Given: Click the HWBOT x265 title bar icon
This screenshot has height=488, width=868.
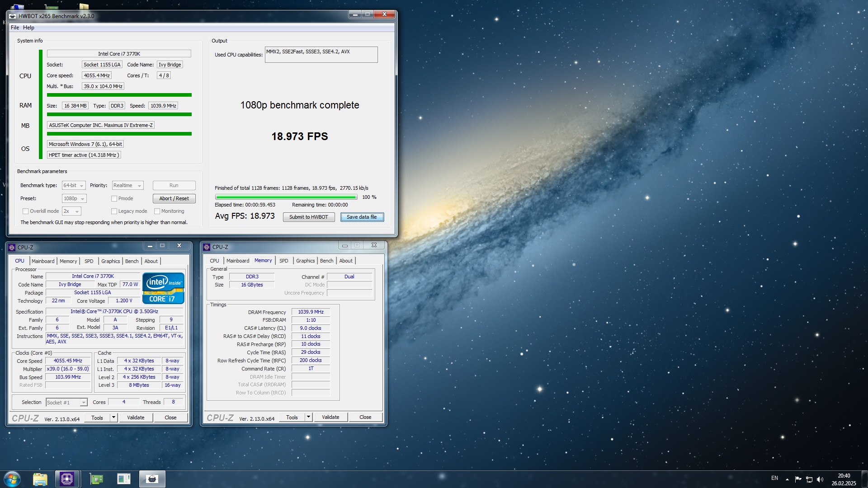Looking at the screenshot, I should [13, 16].
